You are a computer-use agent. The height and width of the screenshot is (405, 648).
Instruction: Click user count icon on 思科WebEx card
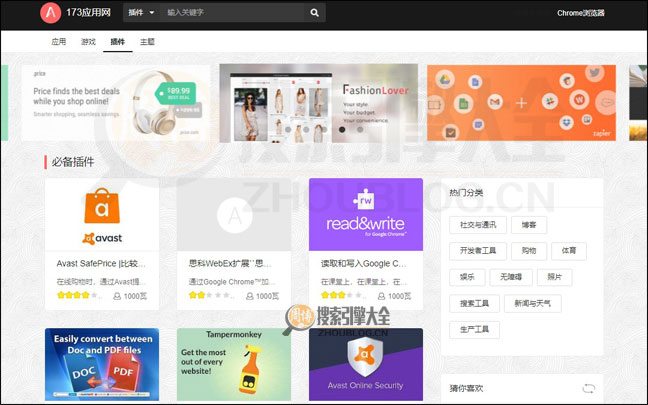[x=250, y=296]
